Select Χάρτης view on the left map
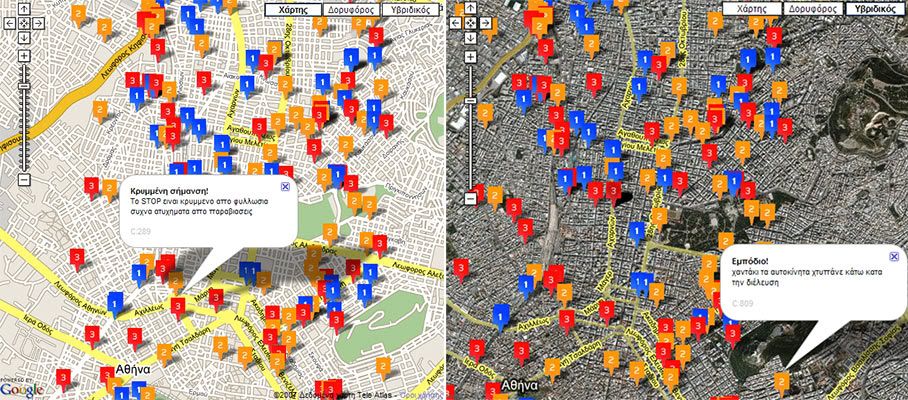The height and width of the screenshot is (400, 908). (x=293, y=10)
